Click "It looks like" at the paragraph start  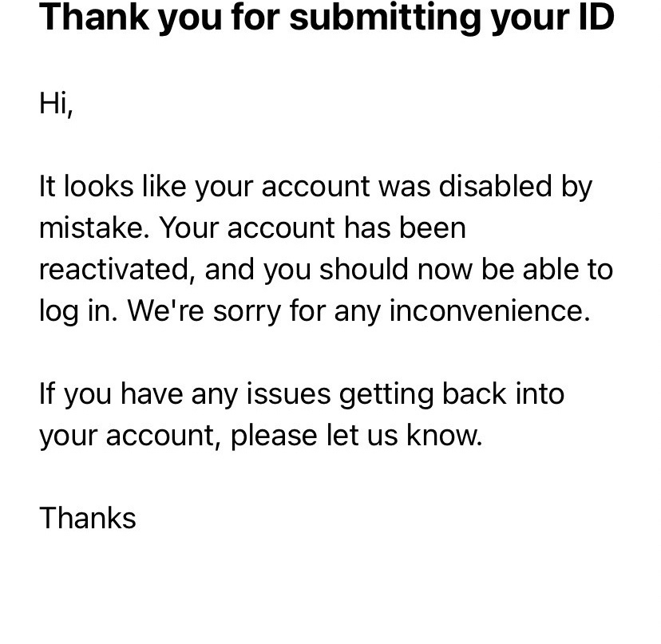[x=113, y=186]
